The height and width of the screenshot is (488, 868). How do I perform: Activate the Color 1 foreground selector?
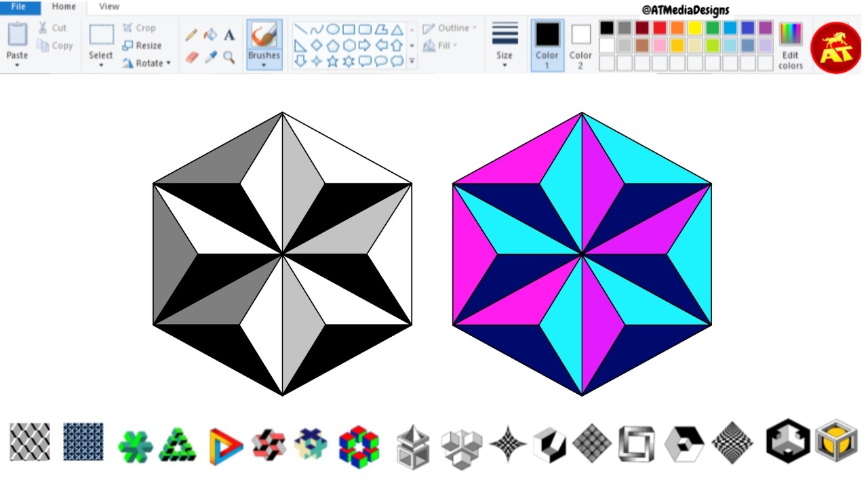click(547, 45)
